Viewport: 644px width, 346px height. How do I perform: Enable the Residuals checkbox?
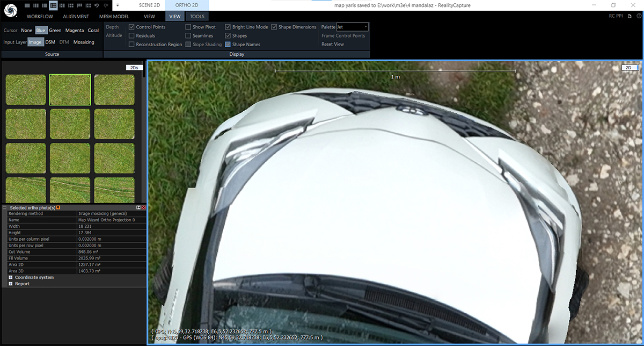click(x=131, y=35)
